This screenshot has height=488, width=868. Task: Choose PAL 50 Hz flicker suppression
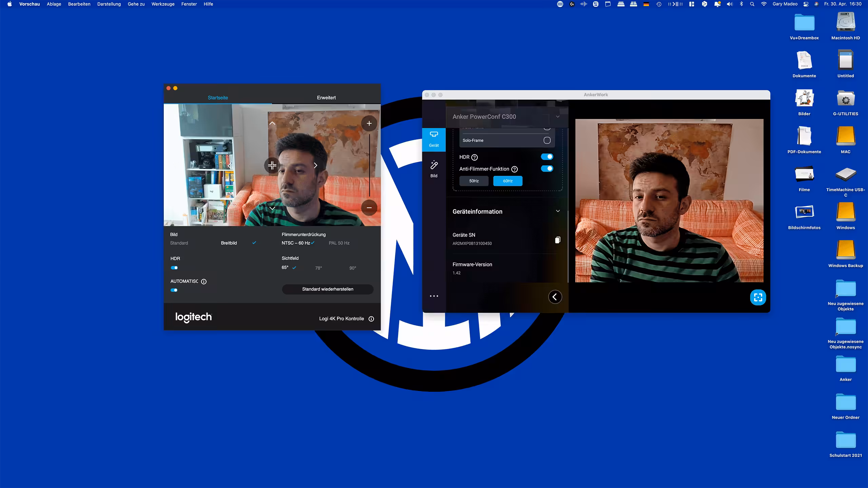[x=339, y=243]
